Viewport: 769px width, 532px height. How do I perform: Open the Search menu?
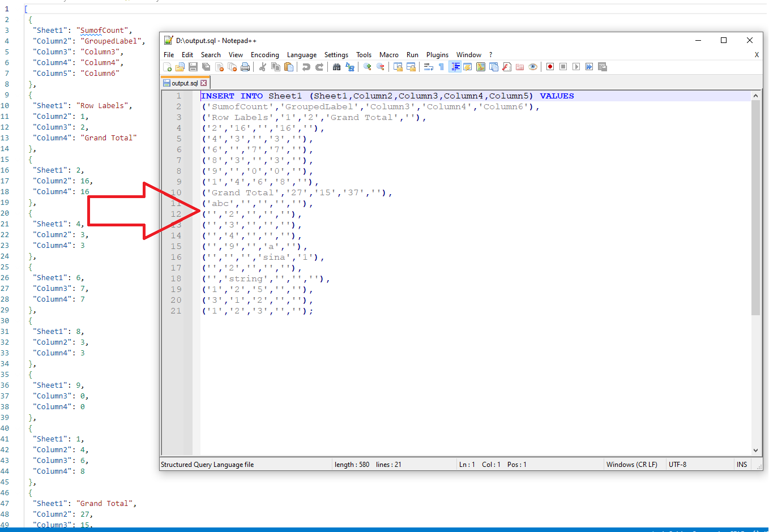211,55
